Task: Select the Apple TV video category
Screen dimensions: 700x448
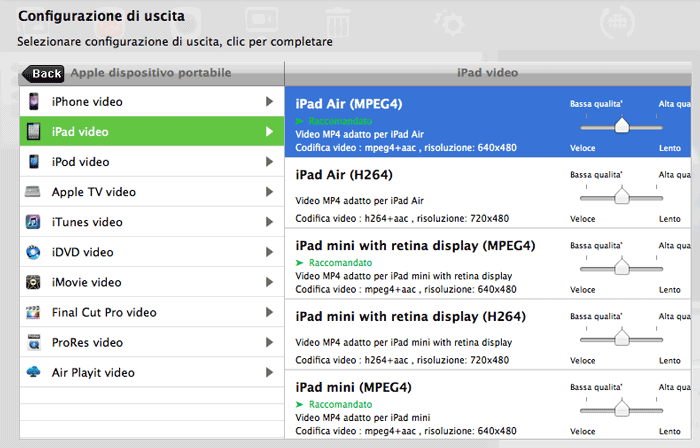Action: click(x=152, y=192)
